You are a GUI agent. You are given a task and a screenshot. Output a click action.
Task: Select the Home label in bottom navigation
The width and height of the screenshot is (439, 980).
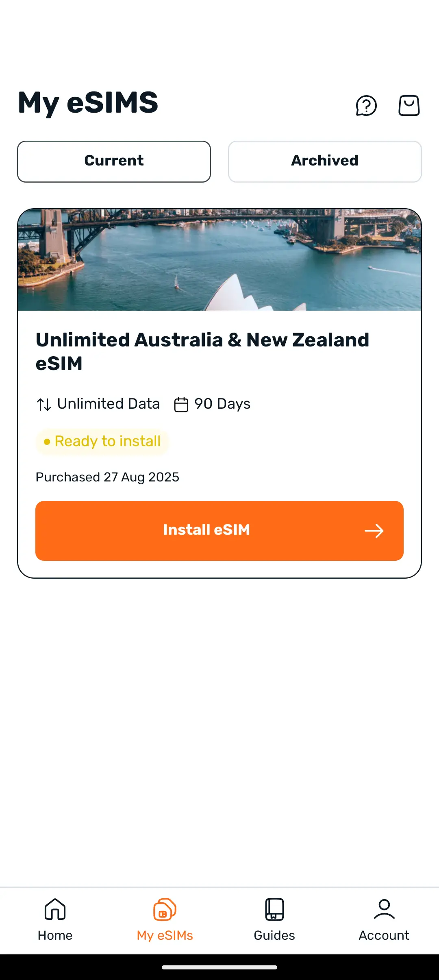coord(55,935)
